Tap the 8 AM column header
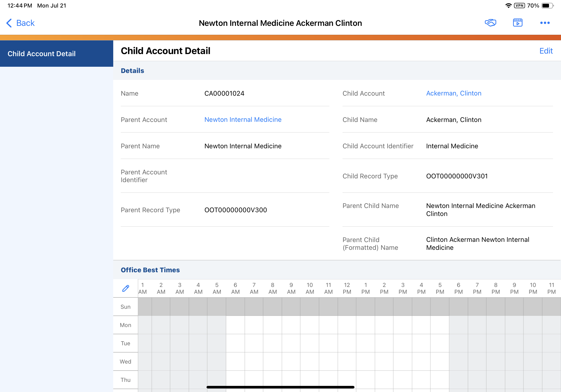 (x=273, y=288)
